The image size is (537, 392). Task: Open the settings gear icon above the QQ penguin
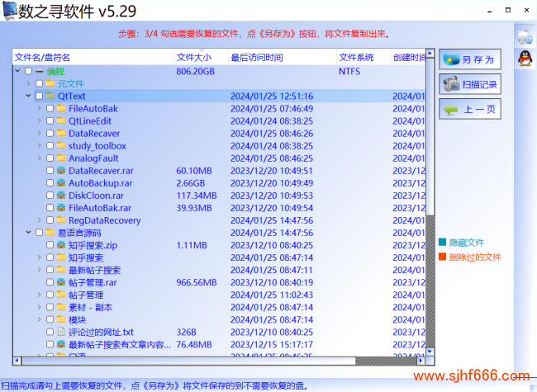pyautogui.click(x=525, y=36)
